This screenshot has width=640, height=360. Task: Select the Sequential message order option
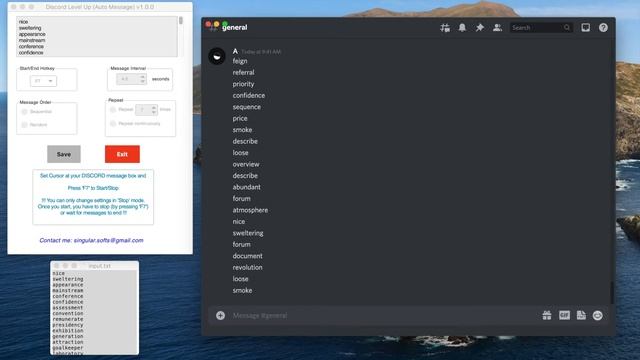pyautogui.click(x=24, y=111)
